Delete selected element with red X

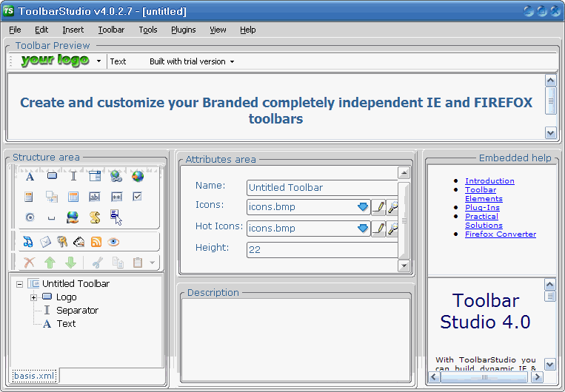click(x=29, y=263)
